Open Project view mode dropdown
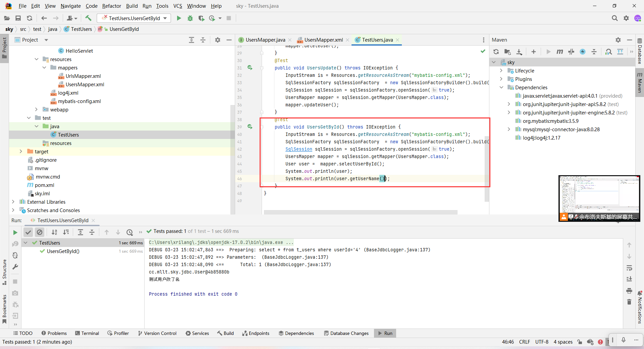The height and width of the screenshot is (349, 644). click(x=46, y=40)
